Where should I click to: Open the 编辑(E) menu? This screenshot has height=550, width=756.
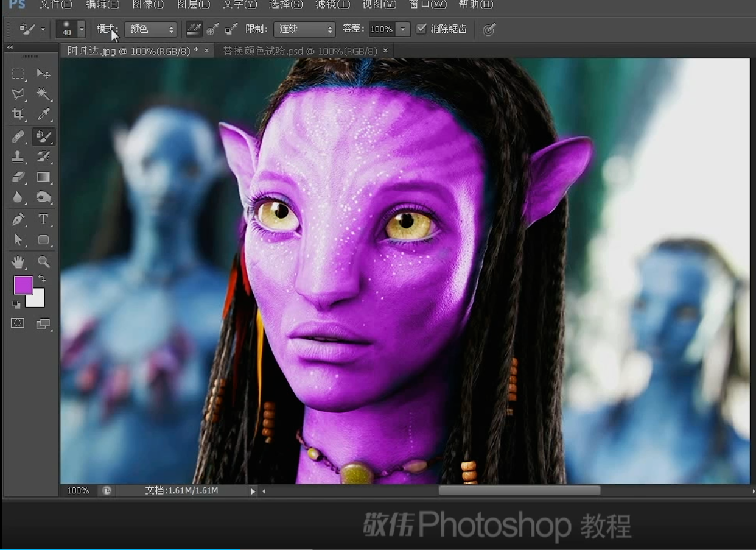(x=102, y=4)
